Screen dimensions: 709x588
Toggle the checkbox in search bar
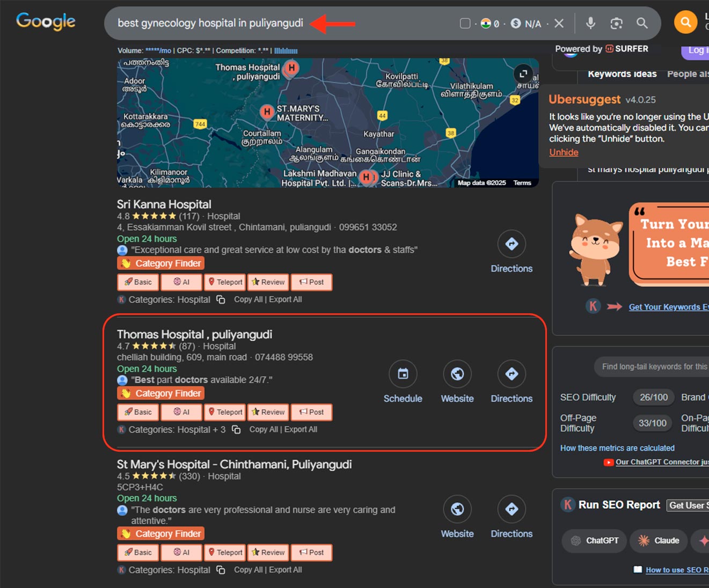pyautogui.click(x=465, y=23)
